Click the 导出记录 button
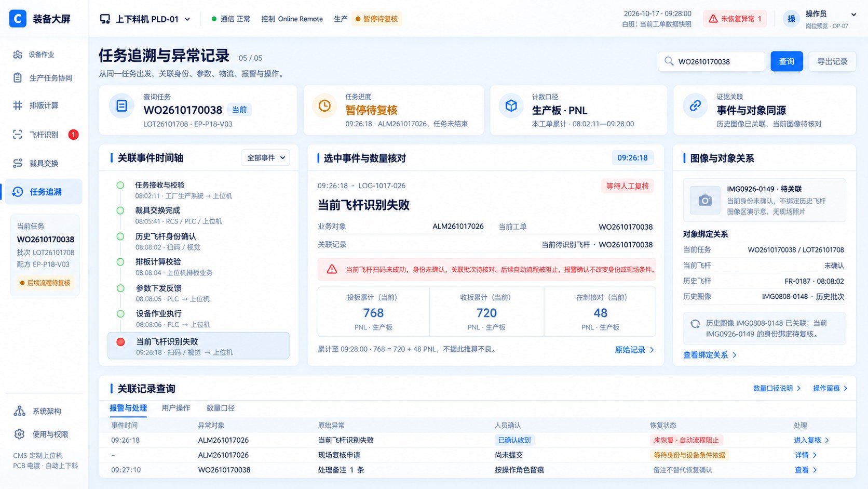868x489 pixels. (x=832, y=61)
